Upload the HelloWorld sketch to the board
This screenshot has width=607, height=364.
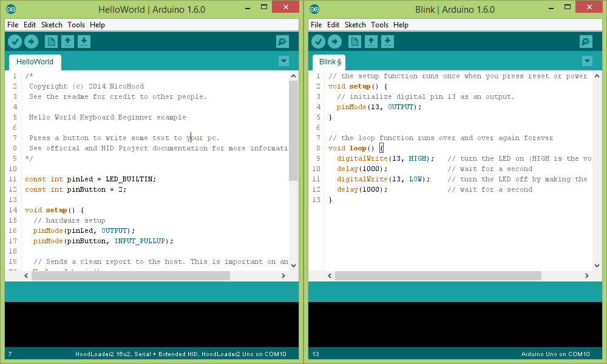pos(32,41)
